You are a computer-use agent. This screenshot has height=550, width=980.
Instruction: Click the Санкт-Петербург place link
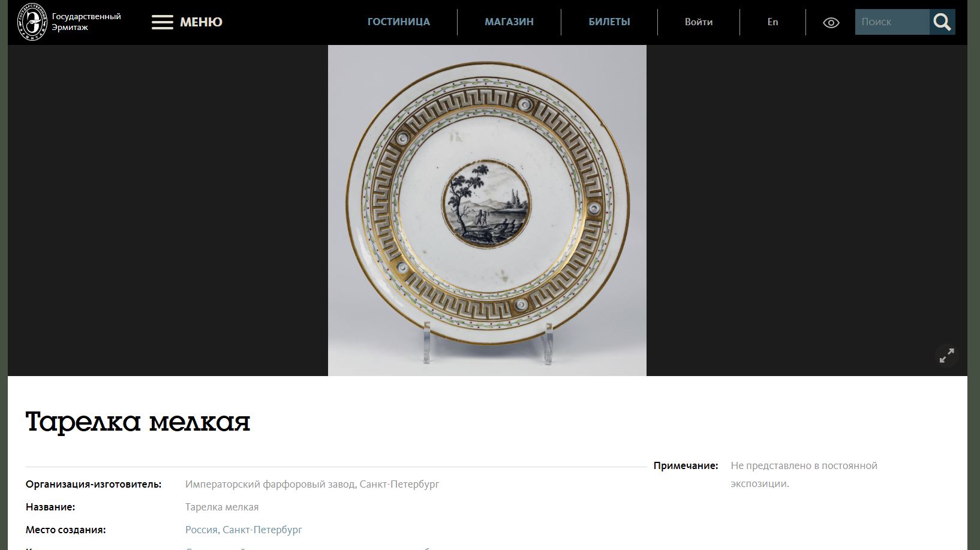262,530
